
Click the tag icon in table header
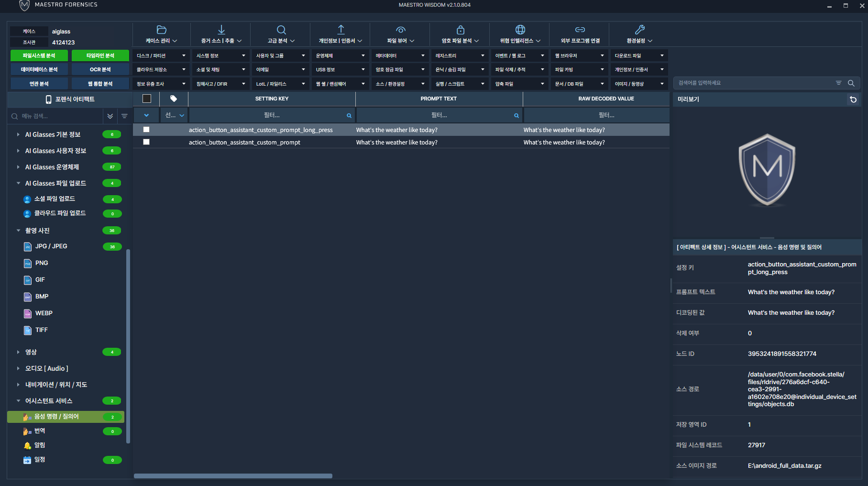pos(174,99)
